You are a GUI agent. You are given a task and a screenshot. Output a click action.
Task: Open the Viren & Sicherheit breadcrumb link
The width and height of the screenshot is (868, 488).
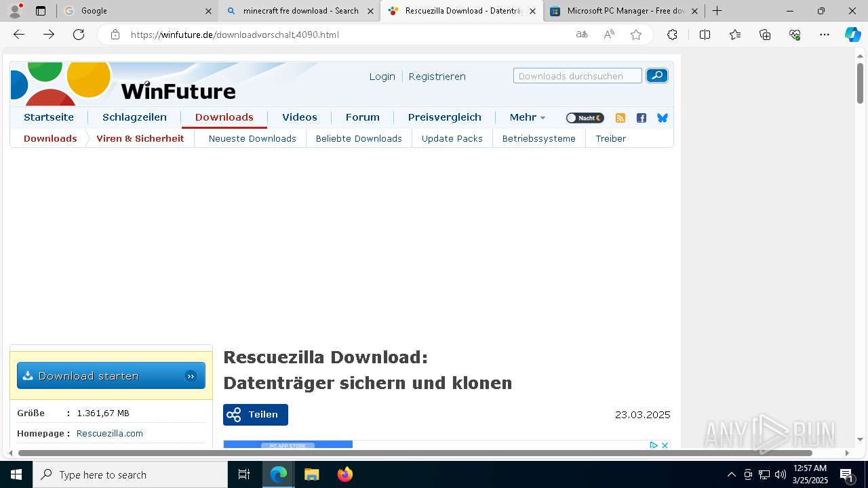[x=140, y=138]
